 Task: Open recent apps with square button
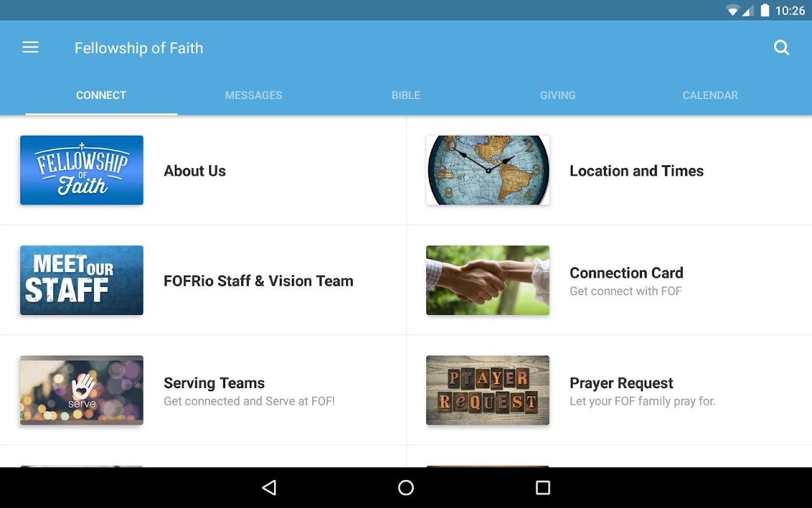[543, 488]
